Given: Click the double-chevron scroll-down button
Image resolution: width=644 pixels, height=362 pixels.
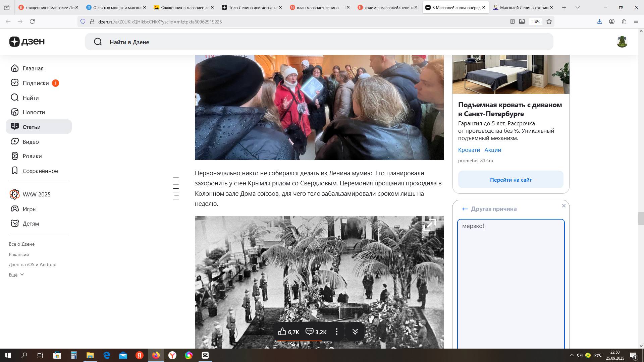Looking at the screenshot, I should click(355, 332).
